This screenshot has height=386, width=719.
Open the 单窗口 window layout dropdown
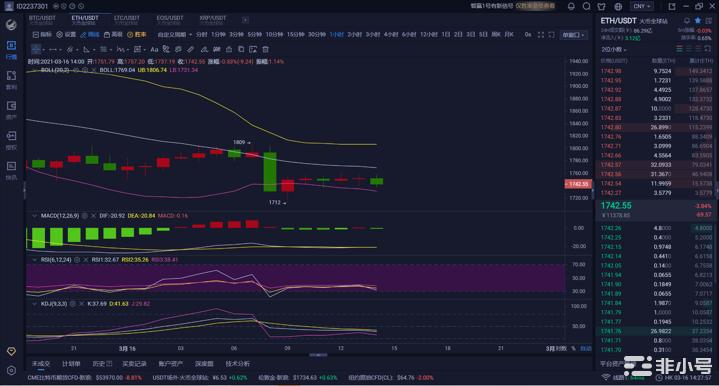(x=573, y=35)
